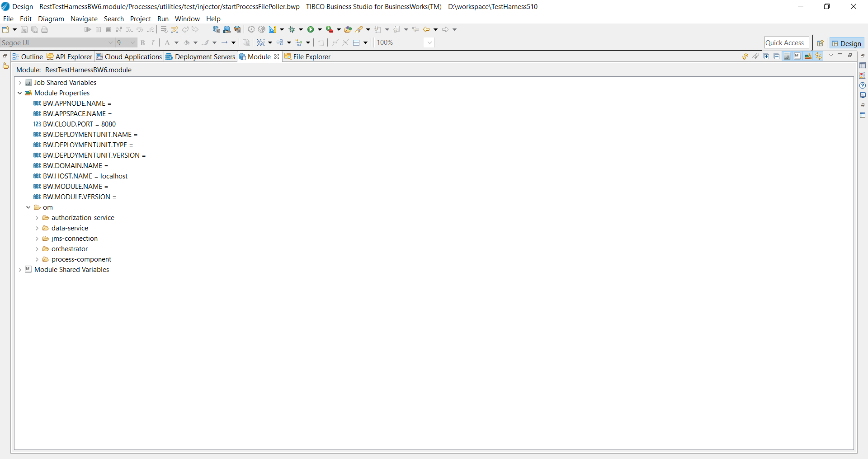Open the Line Color pen icon
The image size is (868, 459).
pyautogui.click(x=206, y=43)
